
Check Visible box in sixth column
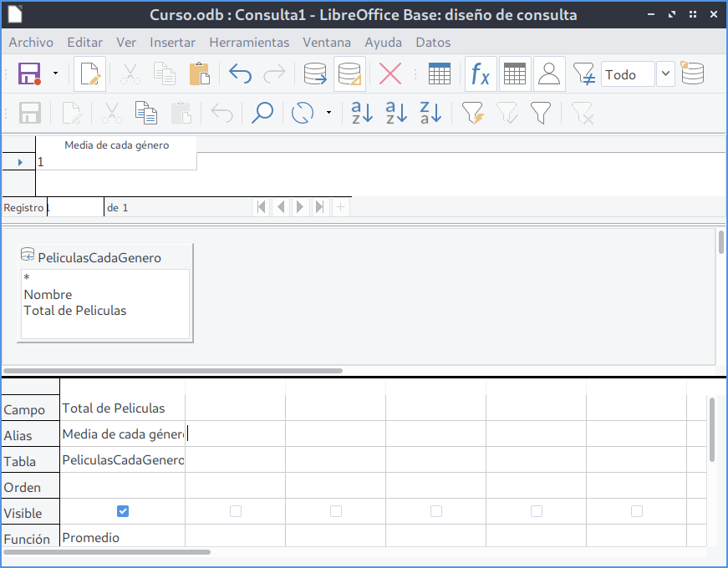(637, 511)
